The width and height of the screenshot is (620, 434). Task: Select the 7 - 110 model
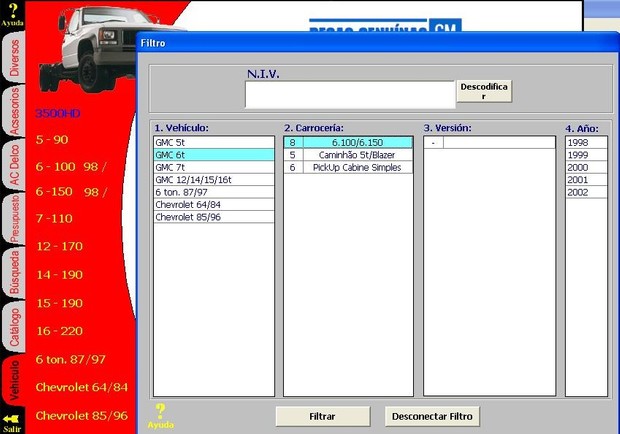(x=54, y=218)
